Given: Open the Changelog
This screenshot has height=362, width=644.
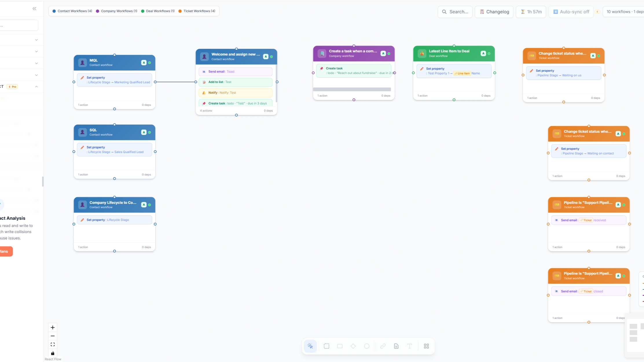Looking at the screenshot, I should [x=494, y=12].
